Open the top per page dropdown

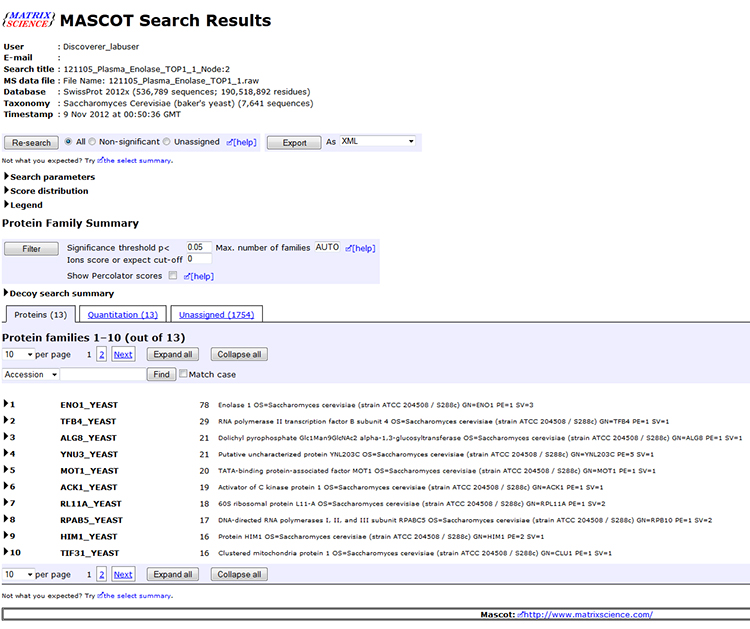point(18,354)
